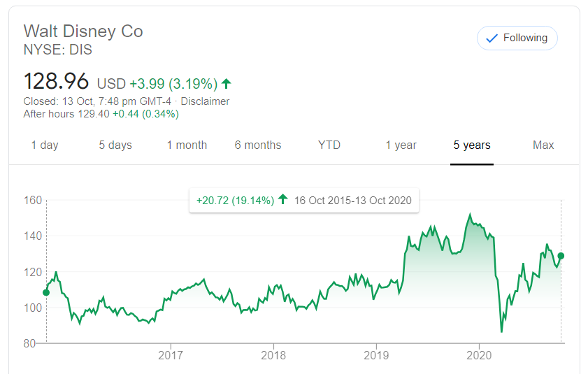Select the green endpoint dot on the chart

561,257
